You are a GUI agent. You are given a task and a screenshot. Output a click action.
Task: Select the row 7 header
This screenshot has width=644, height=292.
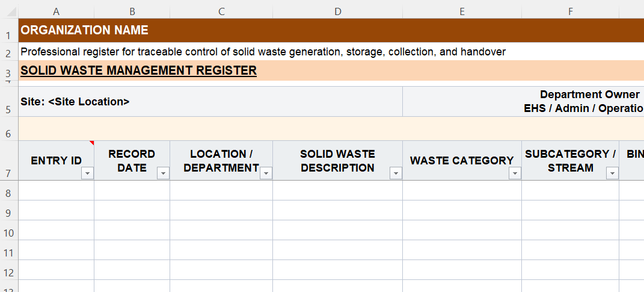[x=9, y=173]
